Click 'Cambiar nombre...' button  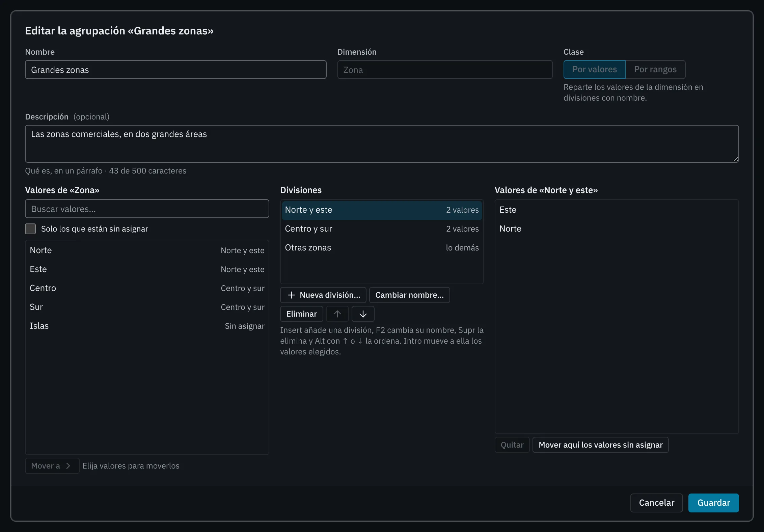coord(409,295)
